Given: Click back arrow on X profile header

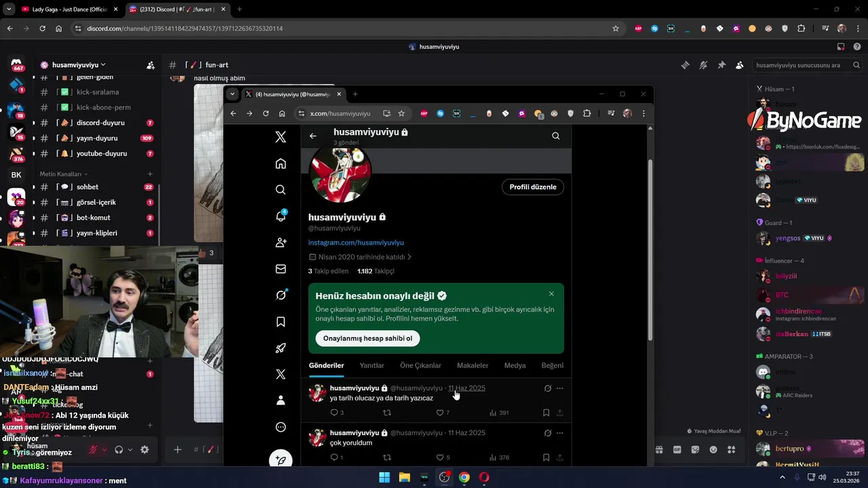Looking at the screenshot, I should 313,136.
